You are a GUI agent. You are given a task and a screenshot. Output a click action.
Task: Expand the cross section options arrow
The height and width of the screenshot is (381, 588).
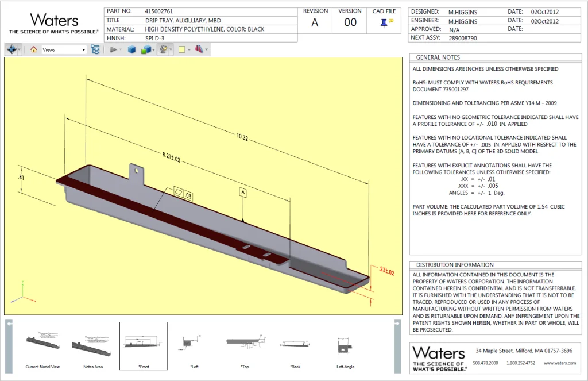[x=206, y=50]
